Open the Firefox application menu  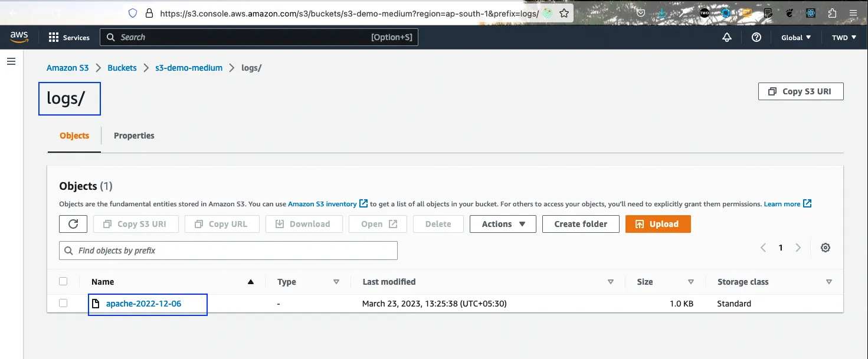pos(854,12)
